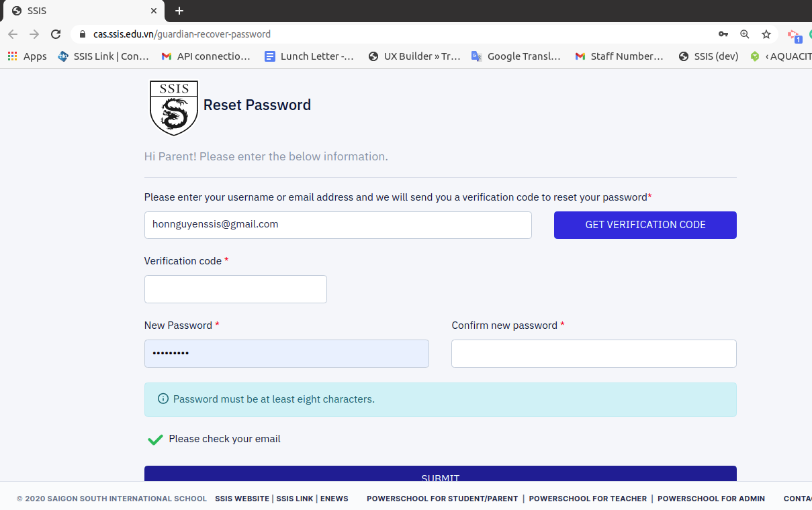Open the SSIS WEBSITE footer link
This screenshot has height=510, width=812.
[242, 499]
